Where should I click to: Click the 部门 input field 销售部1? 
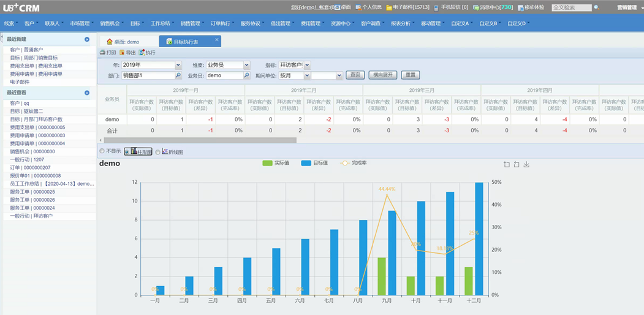pyautogui.click(x=148, y=75)
